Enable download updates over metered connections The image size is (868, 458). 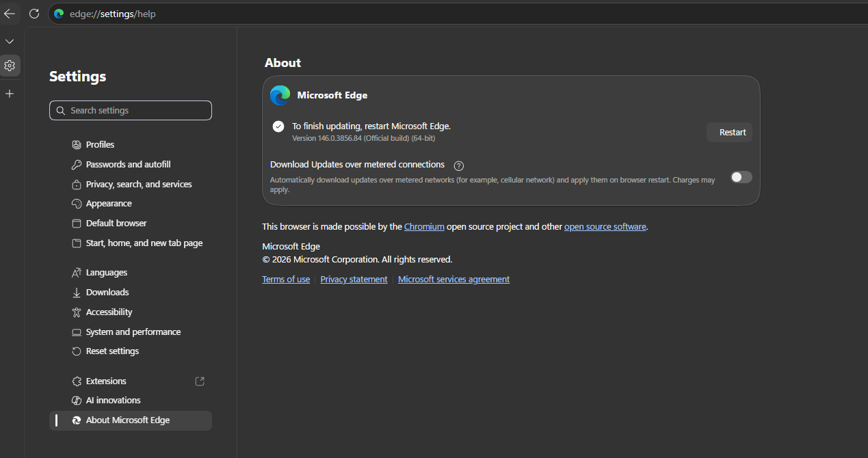click(741, 177)
